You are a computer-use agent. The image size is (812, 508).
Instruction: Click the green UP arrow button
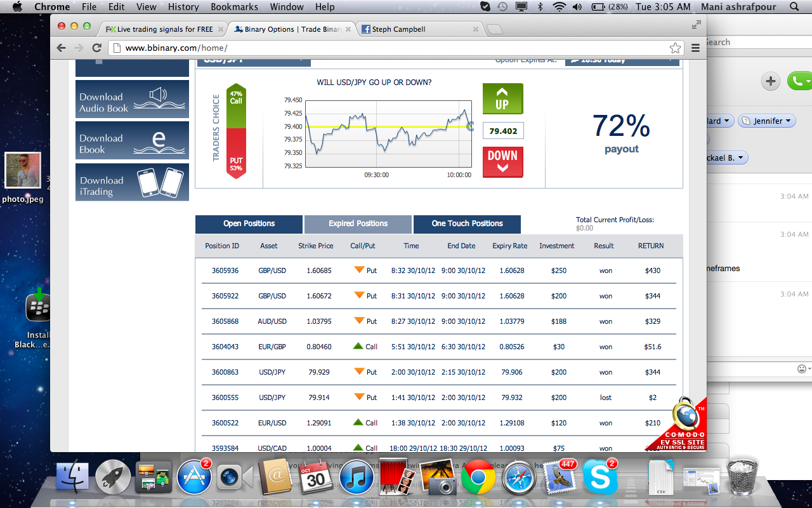pos(502,98)
